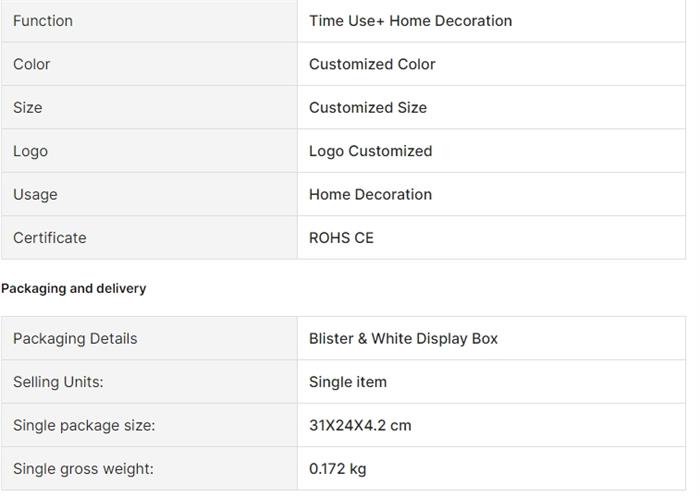Click the 'Certificate' row label
The image size is (700, 496).
pyautogui.click(x=50, y=238)
